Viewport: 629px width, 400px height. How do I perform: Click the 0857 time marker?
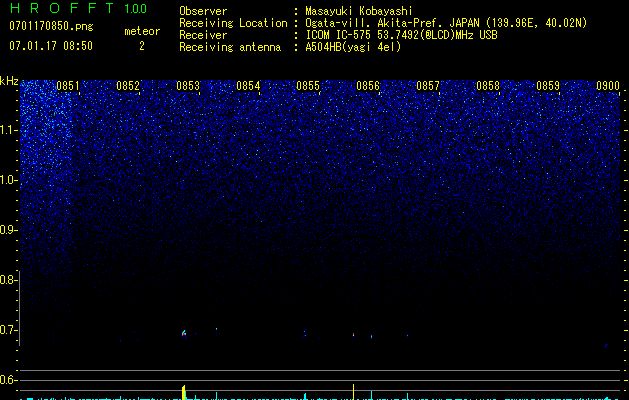click(x=428, y=86)
